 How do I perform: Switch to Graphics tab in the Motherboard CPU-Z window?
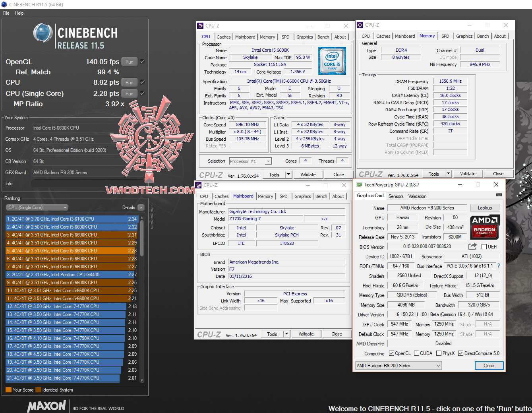(303, 196)
